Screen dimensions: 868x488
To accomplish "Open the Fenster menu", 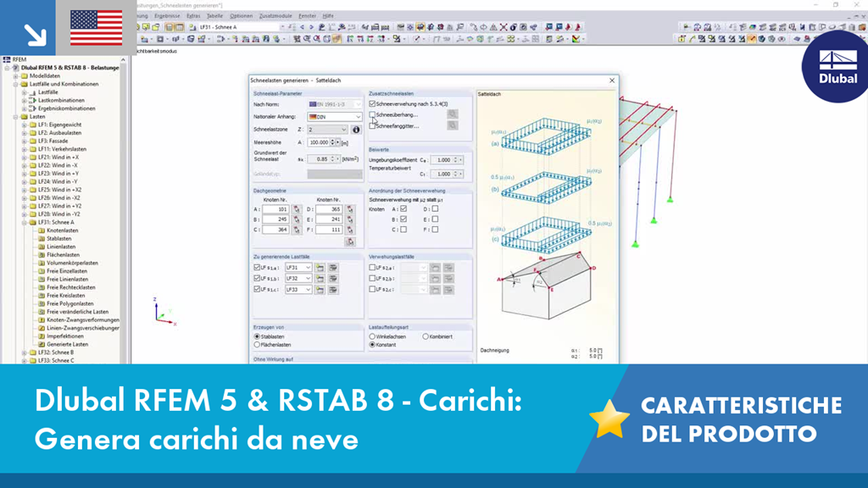I will pos(307,16).
